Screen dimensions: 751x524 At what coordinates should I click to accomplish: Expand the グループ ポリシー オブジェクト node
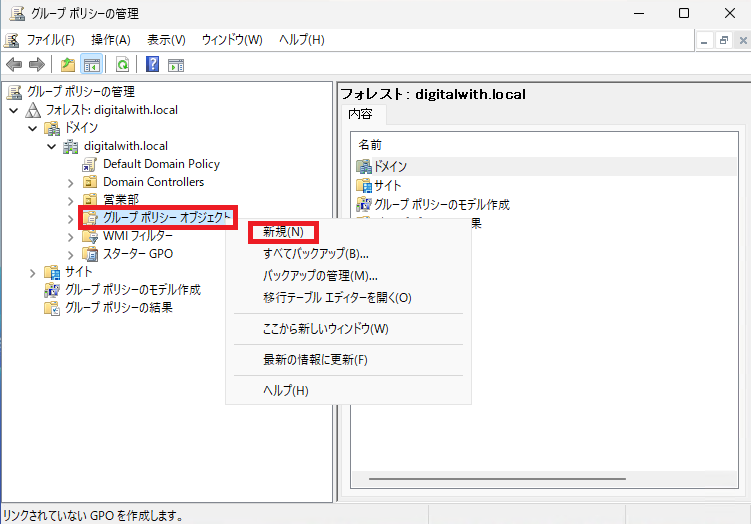coord(70,219)
